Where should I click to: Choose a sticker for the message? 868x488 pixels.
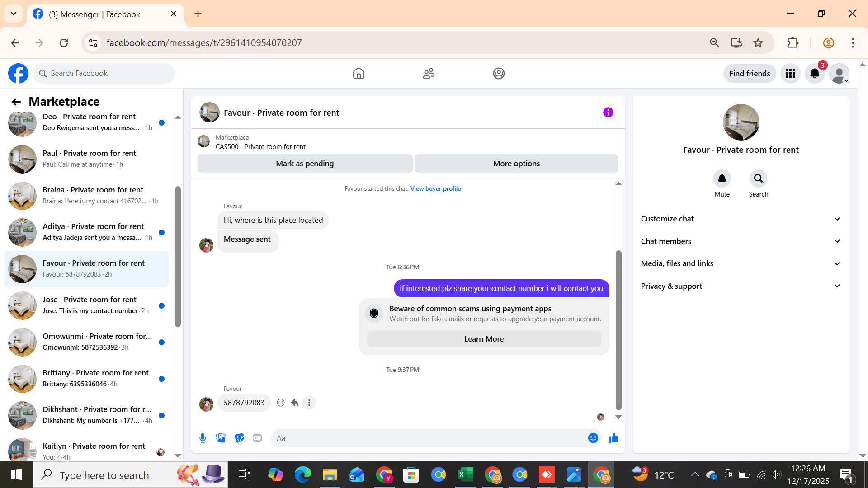click(x=240, y=438)
